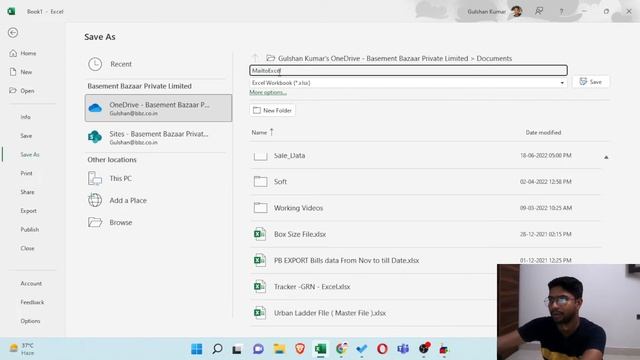Open the Export page
Screen dimensions: 640x360
pyautogui.click(x=29, y=211)
